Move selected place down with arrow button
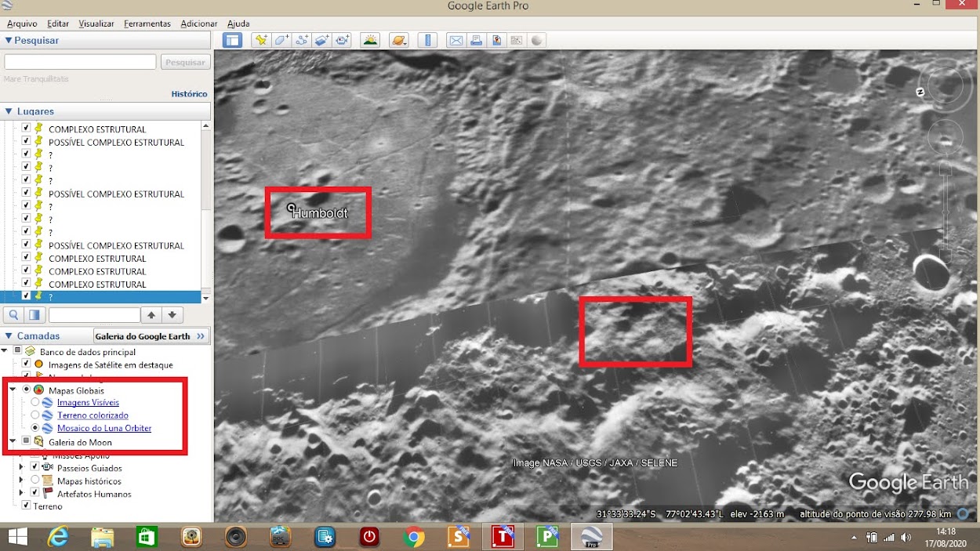This screenshot has height=551, width=980. pos(172,315)
